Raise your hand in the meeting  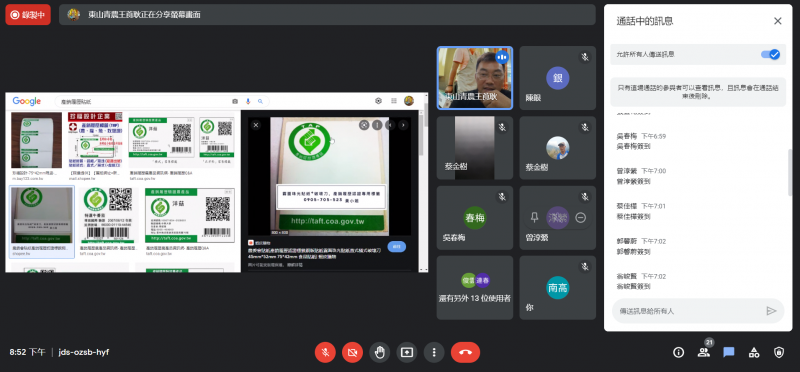(380, 352)
